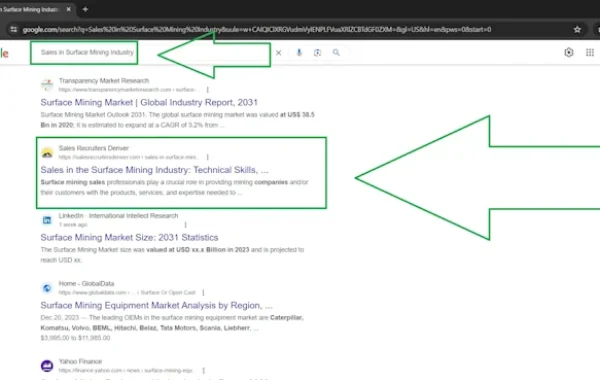Viewport: 600px width, 380px height.
Task: Click the magnifying glass search button
Action: point(336,52)
